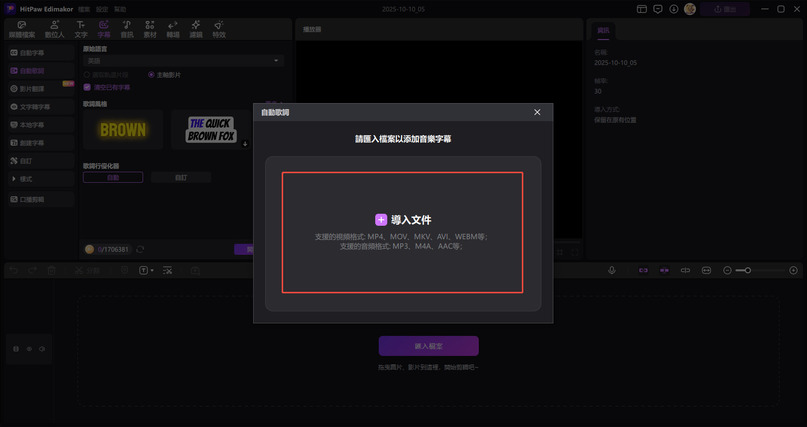Open the 數位人 digital human tool
The width and height of the screenshot is (807, 427).
(54, 28)
